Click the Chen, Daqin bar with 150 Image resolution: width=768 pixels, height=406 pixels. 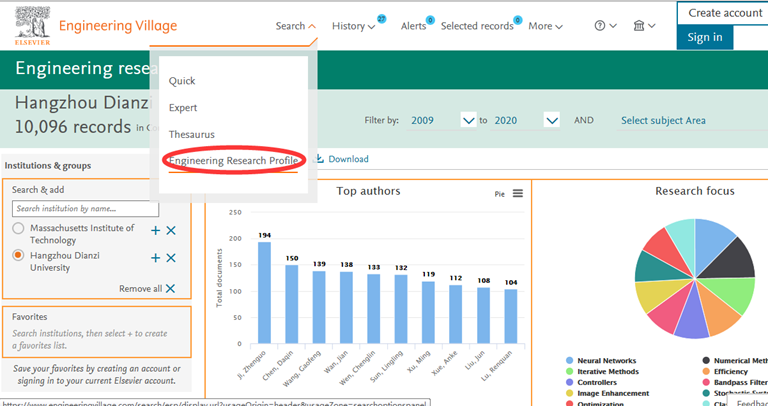(292, 304)
